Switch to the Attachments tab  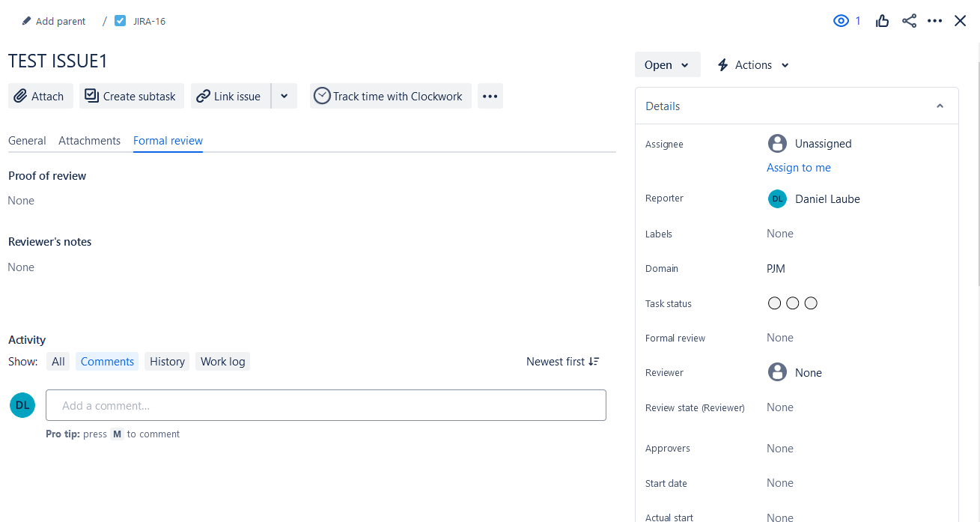pyautogui.click(x=89, y=141)
